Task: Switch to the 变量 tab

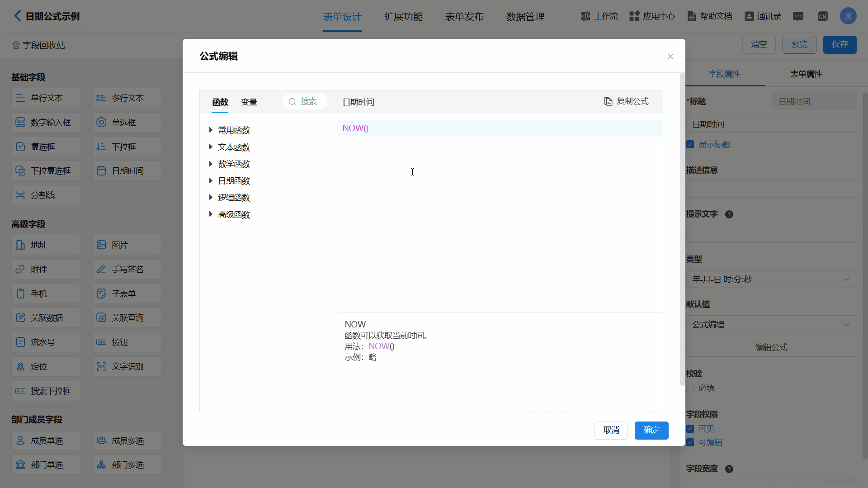Action: [249, 102]
